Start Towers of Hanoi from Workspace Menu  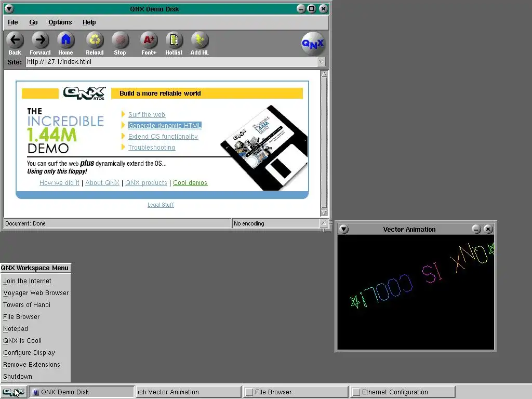[35, 304]
